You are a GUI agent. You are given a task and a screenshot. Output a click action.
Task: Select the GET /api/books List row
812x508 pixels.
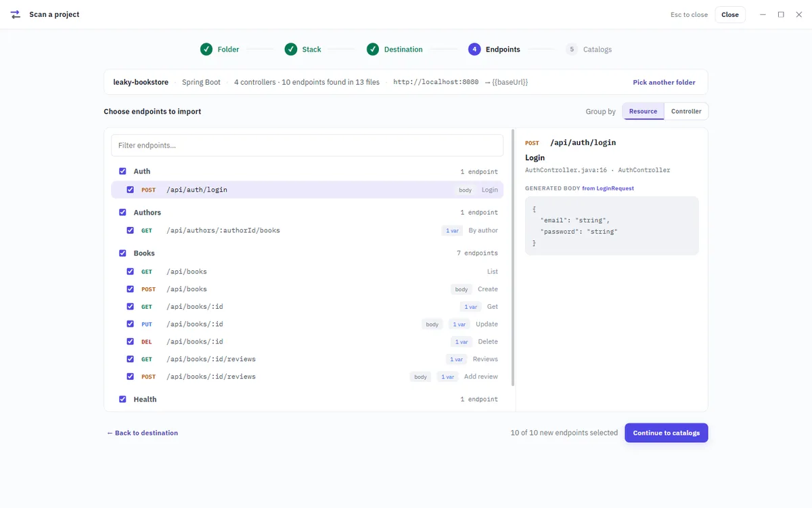click(x=307, y=272)
